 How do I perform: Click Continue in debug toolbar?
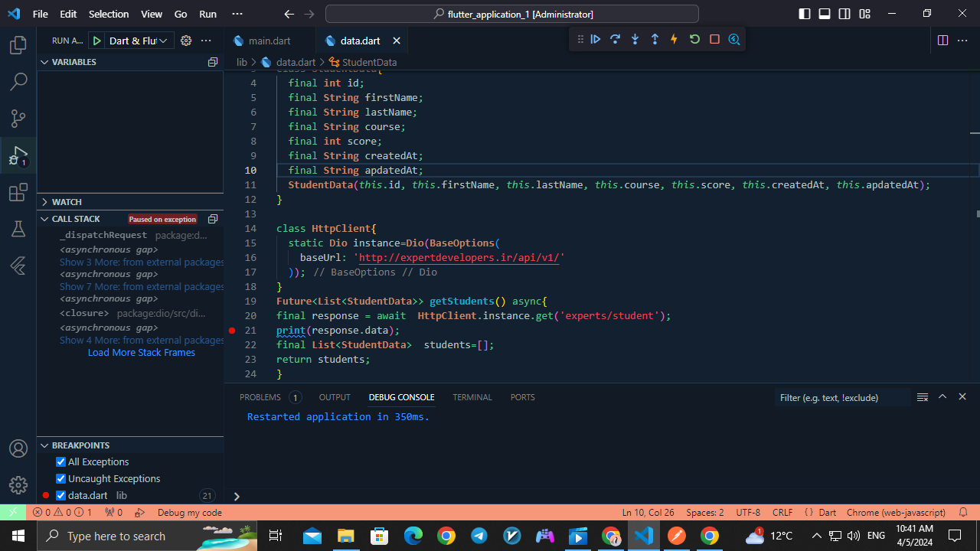tap(595, 39)
